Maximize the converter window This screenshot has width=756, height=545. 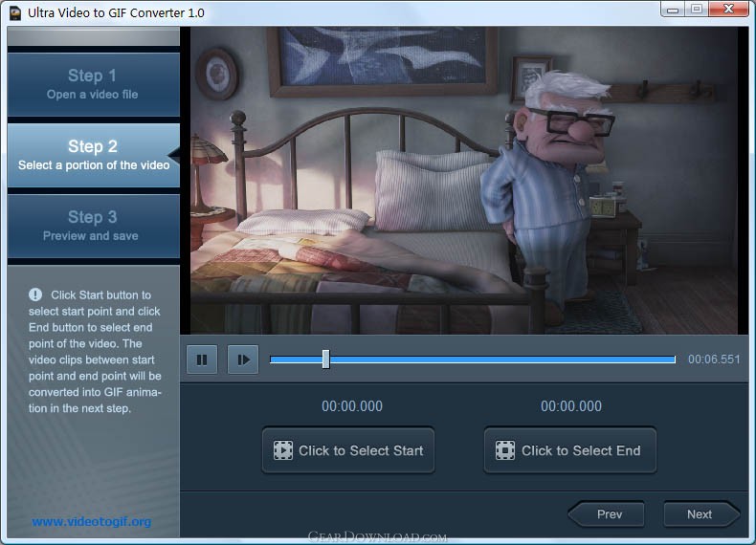(697, 10)
